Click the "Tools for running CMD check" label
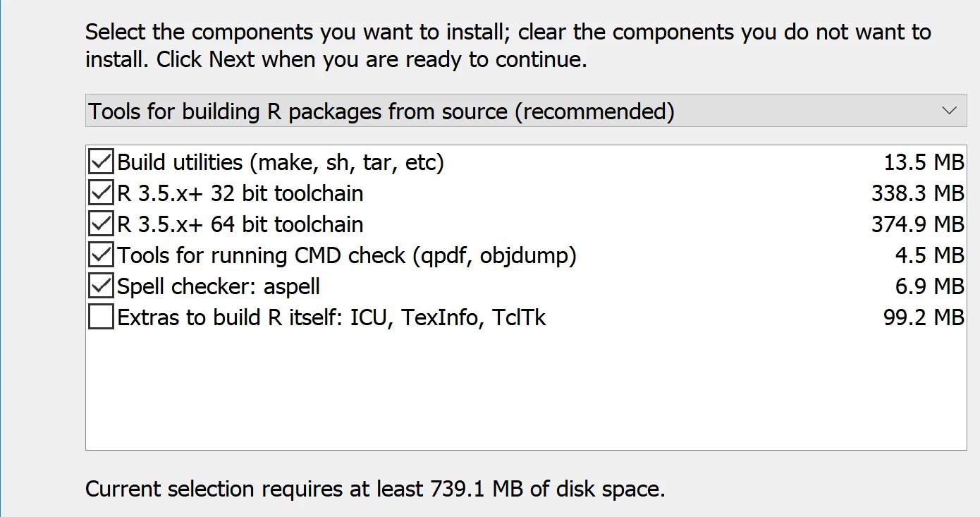Screen dimensions: 980x517 (x=347, y=255)
